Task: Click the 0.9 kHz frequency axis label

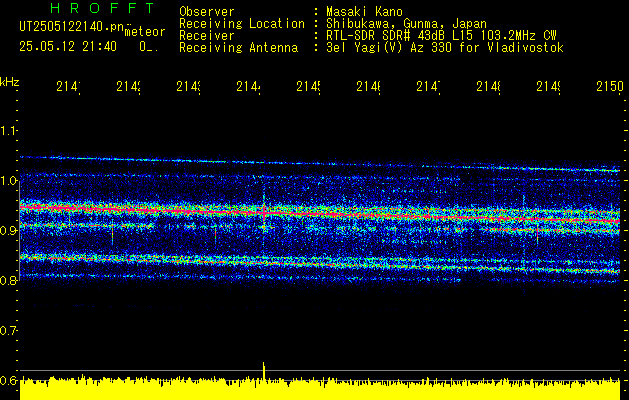Action: pyautogui.click(x=8, y=230)
